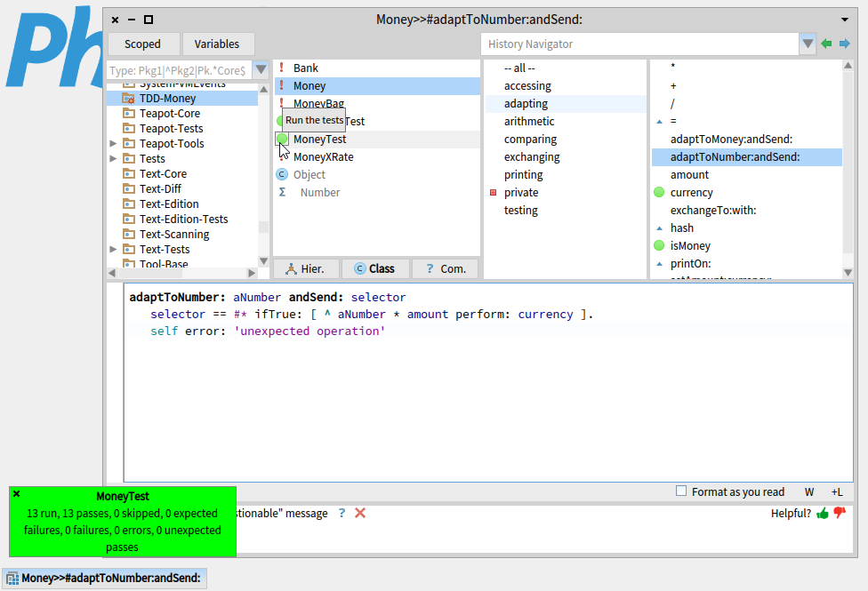This screenshot has height=591, width=868.
Task: Click the green test circle beside currency
Action: click(x=659, y=192)
